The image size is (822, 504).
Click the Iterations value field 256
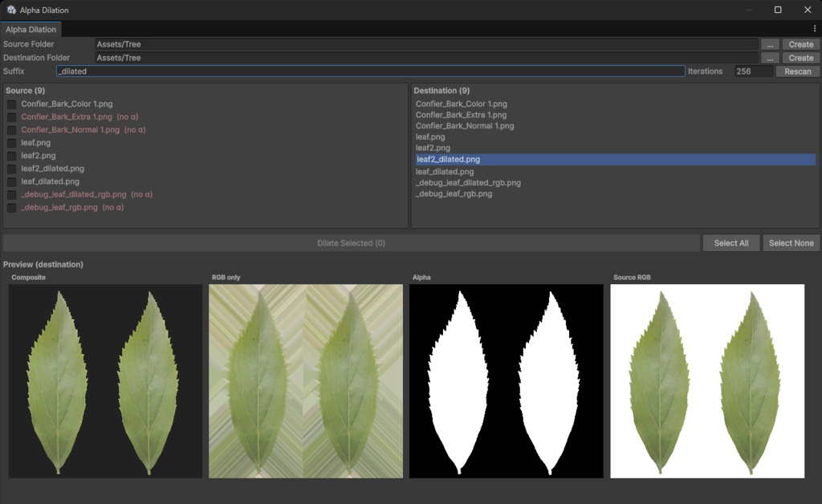coord(753,71)
